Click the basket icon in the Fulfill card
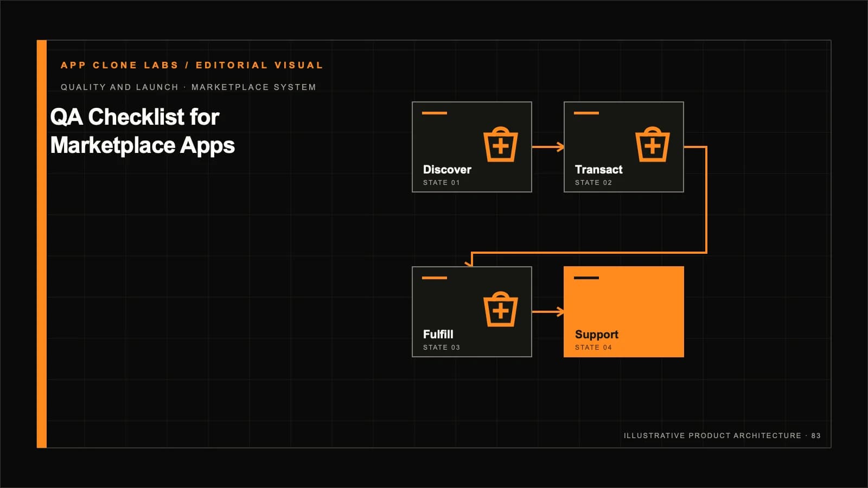This screenshot has width=868, height=488. click(x=501, y=309)
